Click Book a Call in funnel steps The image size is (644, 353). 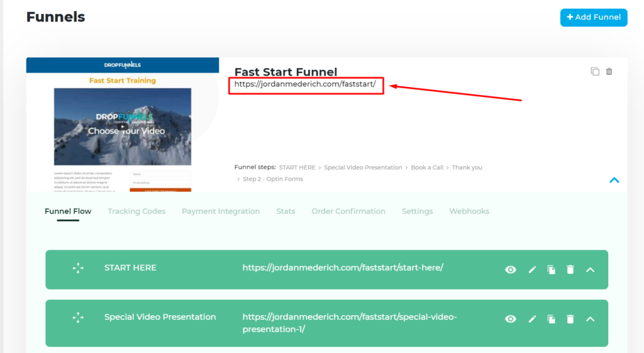(427, 167)
